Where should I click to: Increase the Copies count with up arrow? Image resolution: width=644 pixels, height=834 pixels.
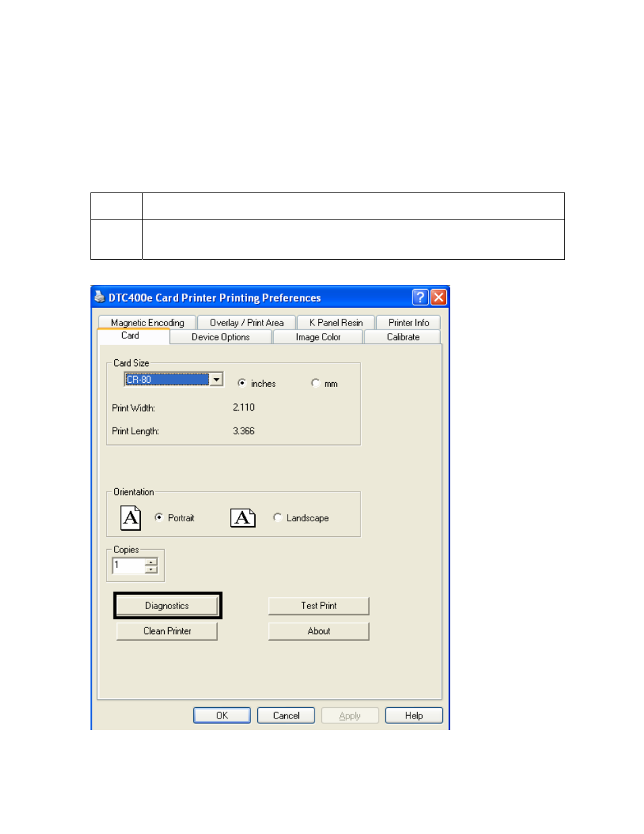[151, 562]
